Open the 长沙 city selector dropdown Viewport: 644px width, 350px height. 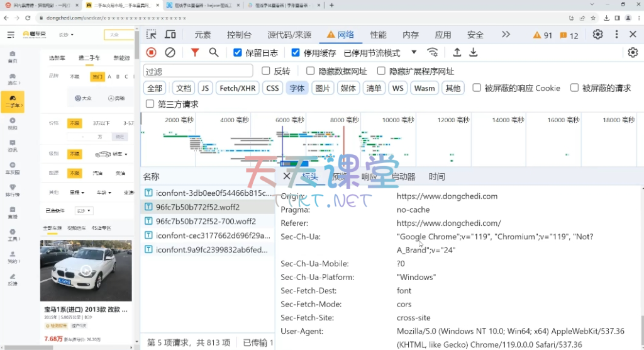[67, 35]
